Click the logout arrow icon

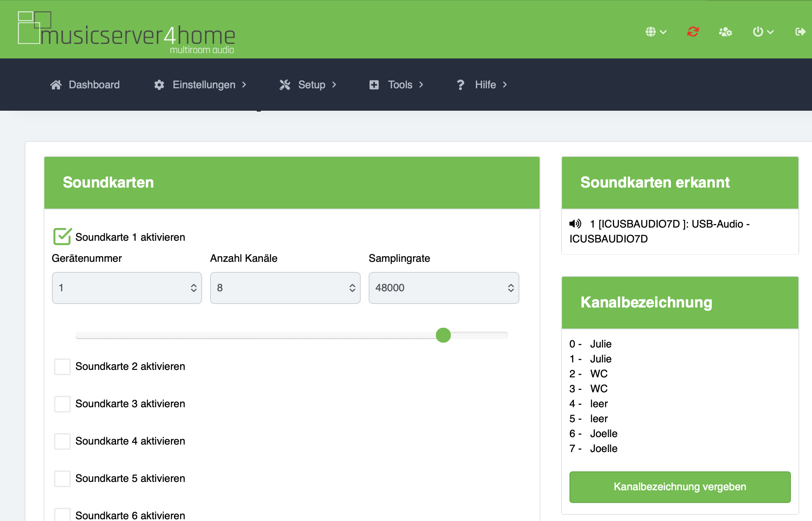click(800, 32)
